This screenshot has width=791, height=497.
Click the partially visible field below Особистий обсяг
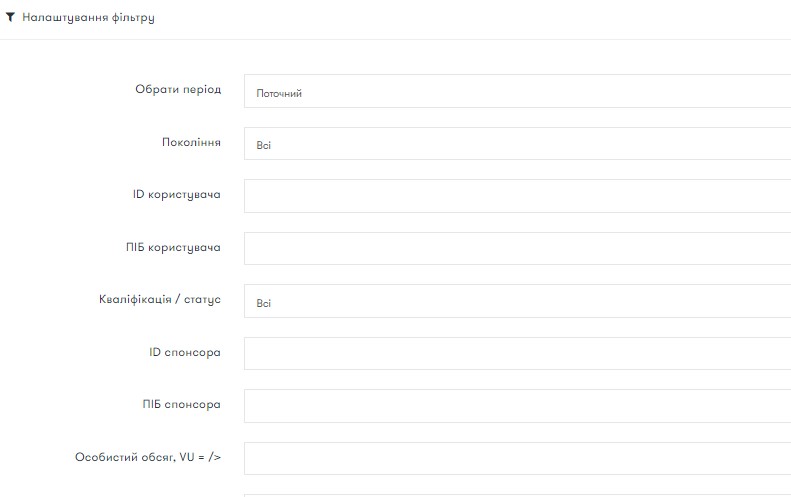pos(518,495)
